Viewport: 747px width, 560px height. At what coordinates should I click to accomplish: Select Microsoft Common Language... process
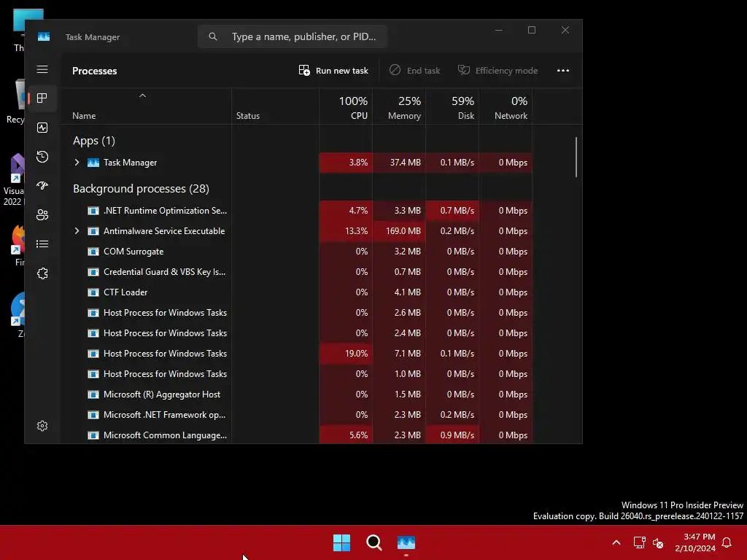(x=166, y=435)
